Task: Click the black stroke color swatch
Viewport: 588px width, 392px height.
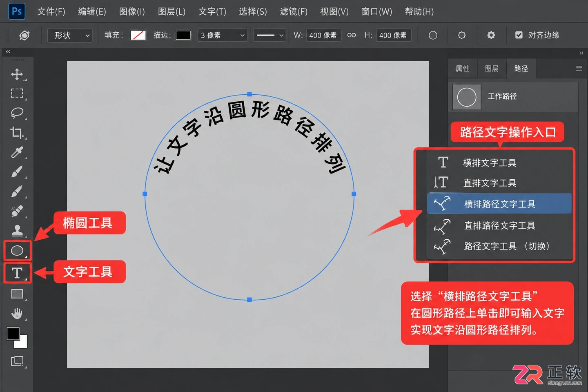Action: point(183,35)
